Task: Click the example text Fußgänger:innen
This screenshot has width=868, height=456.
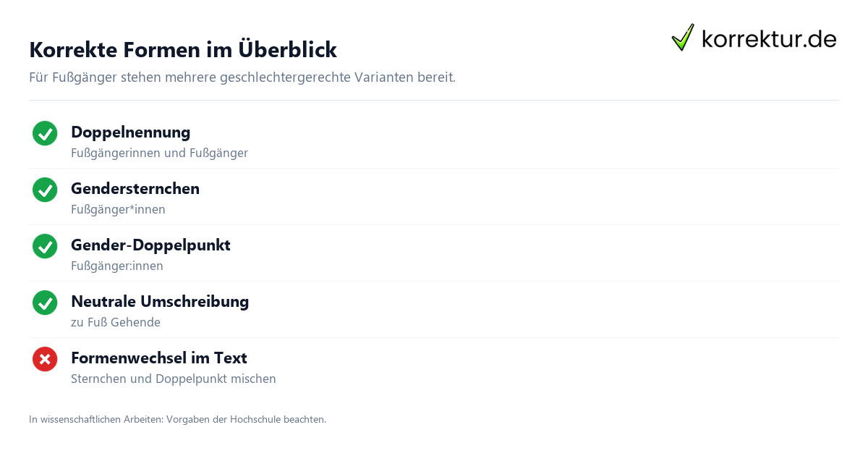Action: coord(117,266)
